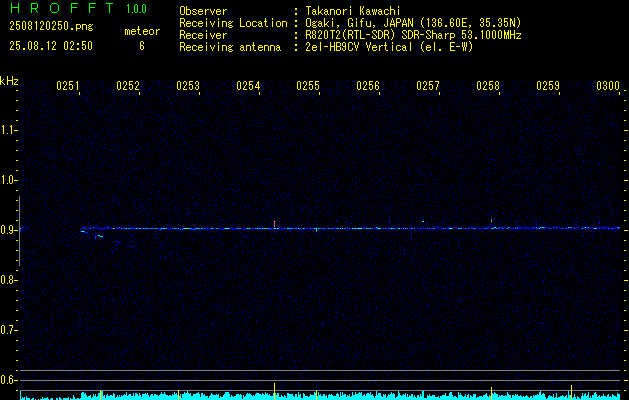Image resolution: width=629 pixels, height=400 pixels.
Task: Click the 1.0 kHz axis tick label
Action: tap(8, 180)
